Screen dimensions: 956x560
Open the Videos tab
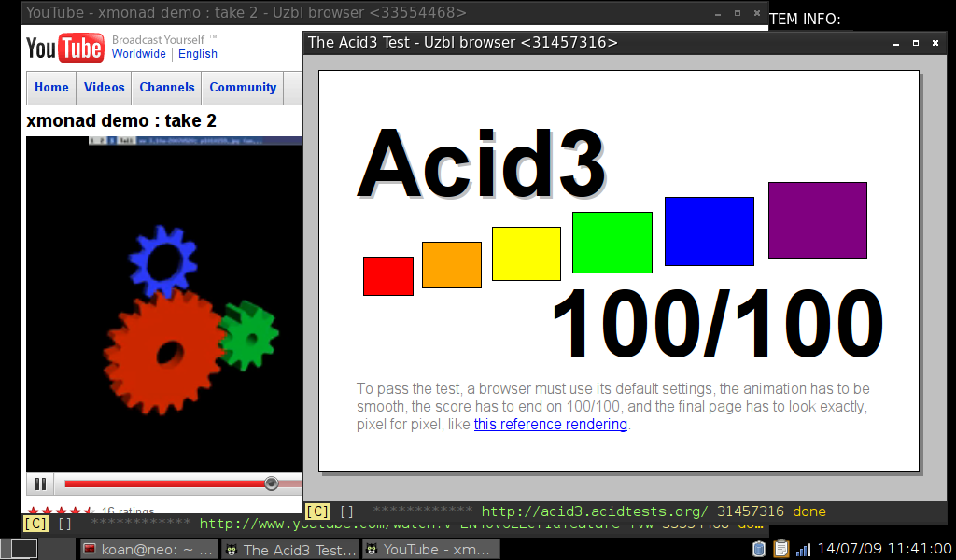tap(104, 88)
